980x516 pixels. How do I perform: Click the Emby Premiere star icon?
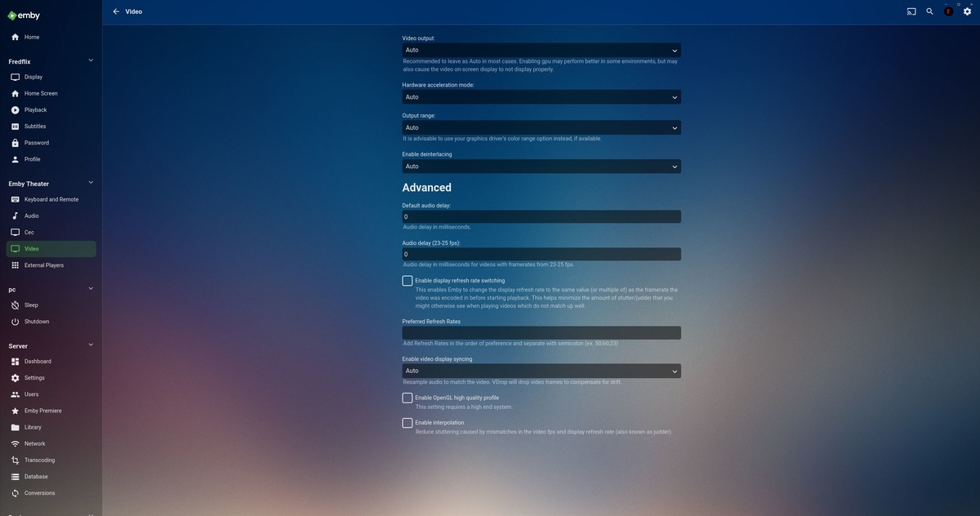pos(14,410)
